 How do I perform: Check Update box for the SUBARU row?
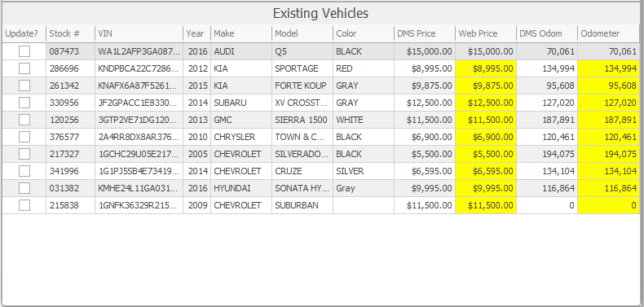[24, 103]
